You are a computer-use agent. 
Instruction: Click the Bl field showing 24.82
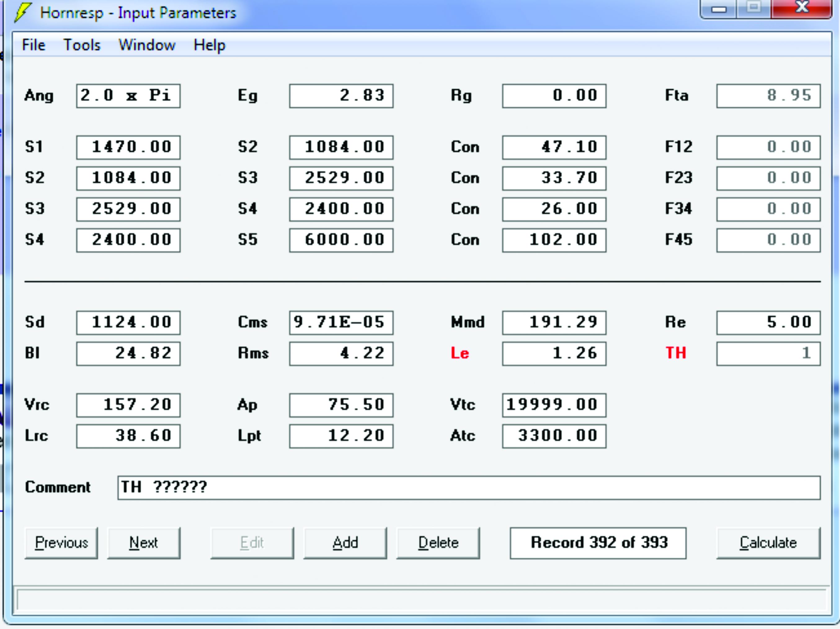click(128, 354)
